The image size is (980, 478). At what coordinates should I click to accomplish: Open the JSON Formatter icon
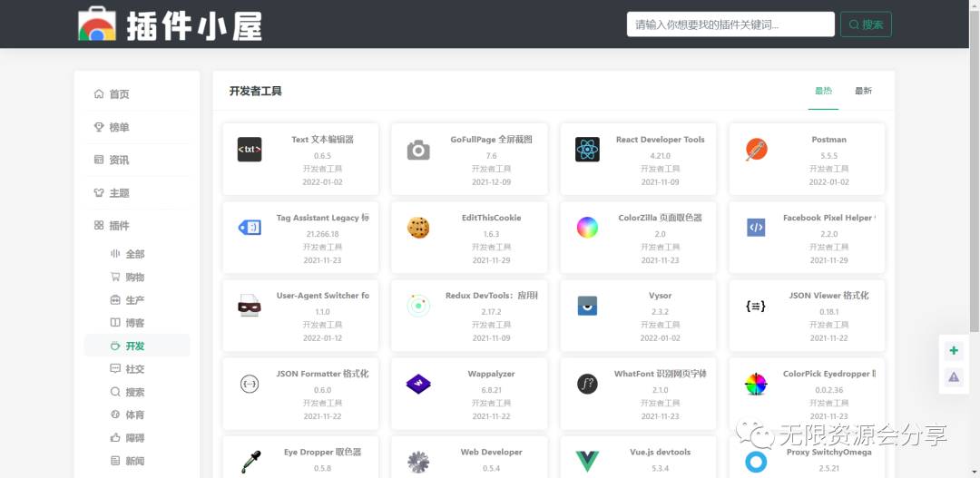click(x=250, y=384)
